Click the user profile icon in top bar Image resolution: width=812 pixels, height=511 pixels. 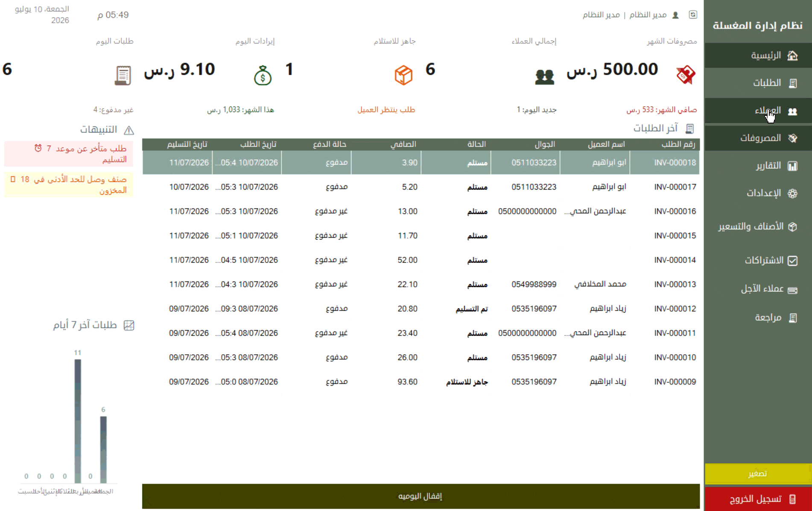[x=675, y=15]
